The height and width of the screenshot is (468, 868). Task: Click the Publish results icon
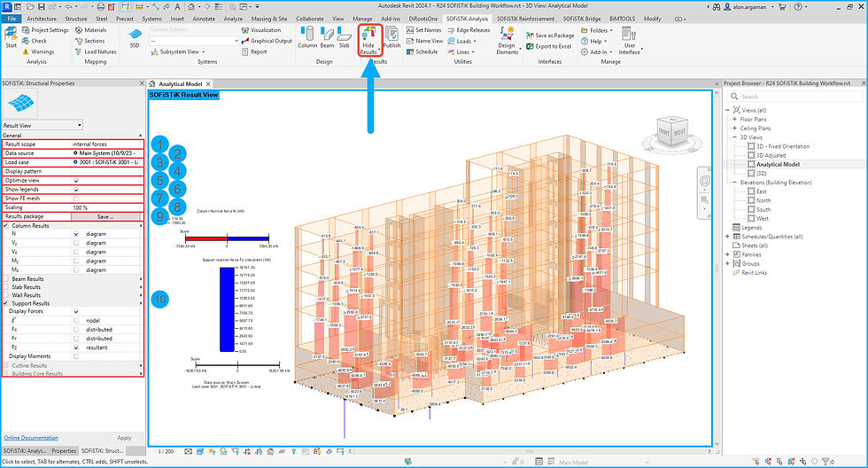tap(391, 37)
